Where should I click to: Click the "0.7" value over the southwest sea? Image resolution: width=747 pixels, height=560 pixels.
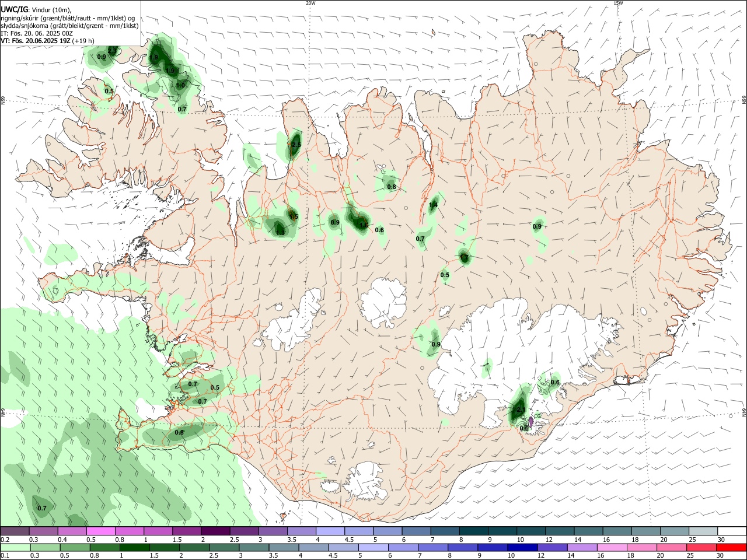(42, 508)
